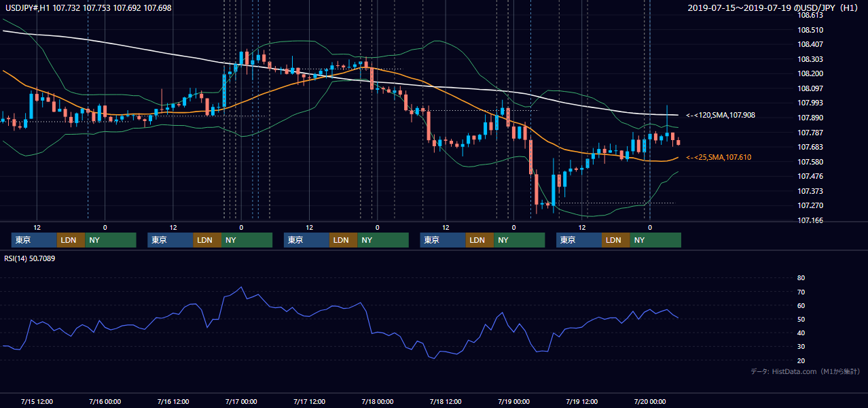The width and height of the screenshot is (868, 408).
Task: Click the 7/20 00:00 time axis label
Action: tap(649, 402)
